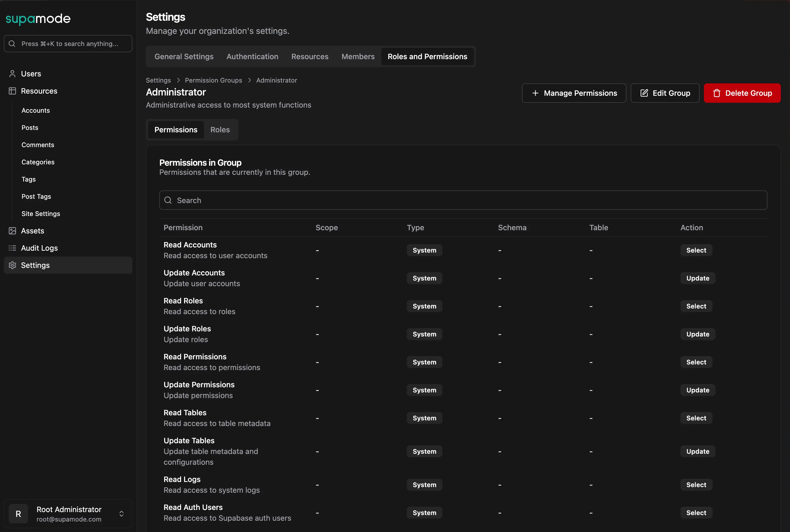790x532 pixels.
Task: Switch to the Roles tab
Action: [220, 130]
